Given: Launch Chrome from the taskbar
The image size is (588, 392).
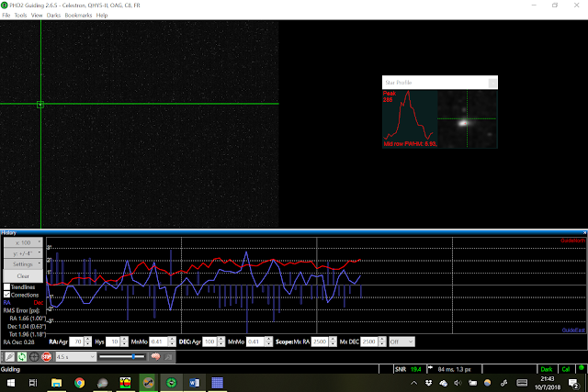Looking at the screenshot, I should coord(79,383).
